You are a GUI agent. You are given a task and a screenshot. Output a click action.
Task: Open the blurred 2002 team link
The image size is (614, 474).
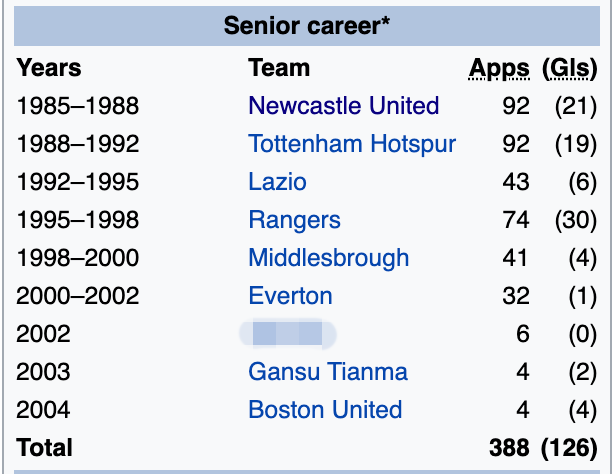click(x=287, y=334)
